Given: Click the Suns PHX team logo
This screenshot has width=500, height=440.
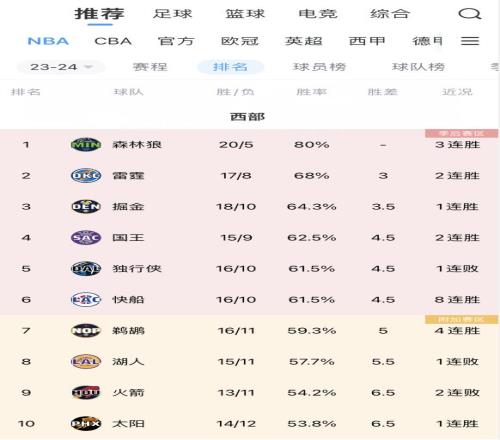Looking at the screenshot, I should click(x=86, y=424).
